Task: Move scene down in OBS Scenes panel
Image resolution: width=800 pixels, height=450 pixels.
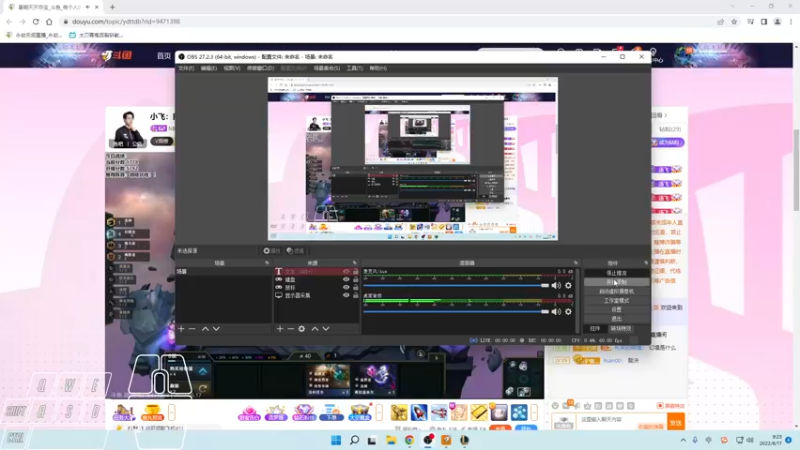Action: [x=216, y=329]
